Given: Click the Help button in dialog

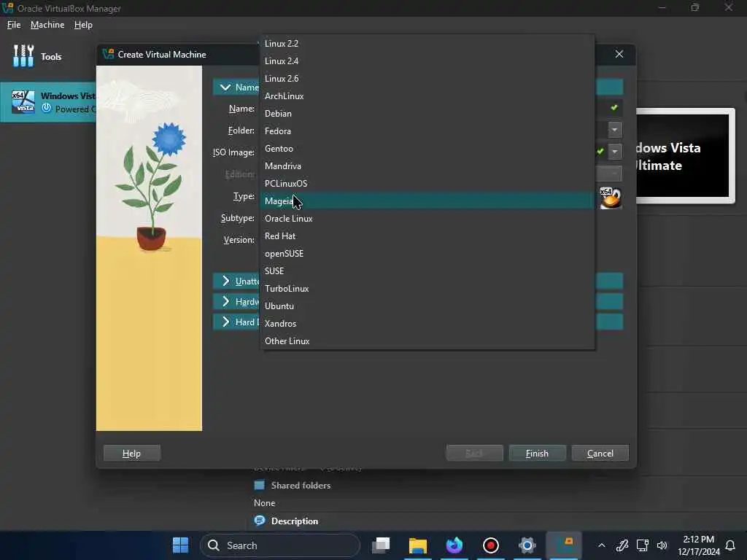Looking at the screenshot, I should (131, 454).
